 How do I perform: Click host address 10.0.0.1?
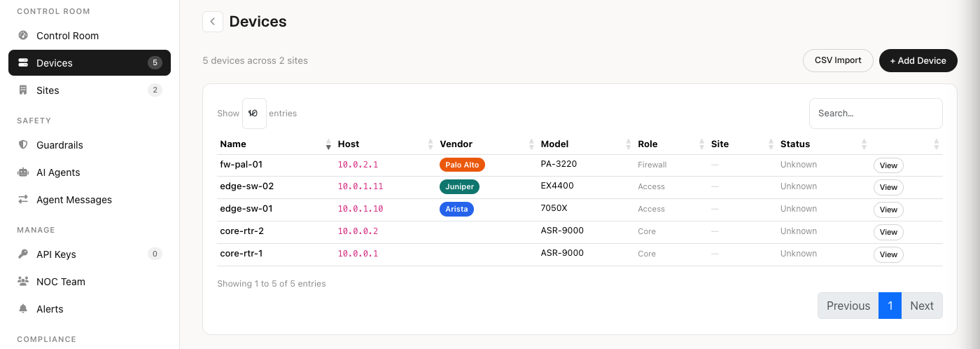tap(358, 254)
